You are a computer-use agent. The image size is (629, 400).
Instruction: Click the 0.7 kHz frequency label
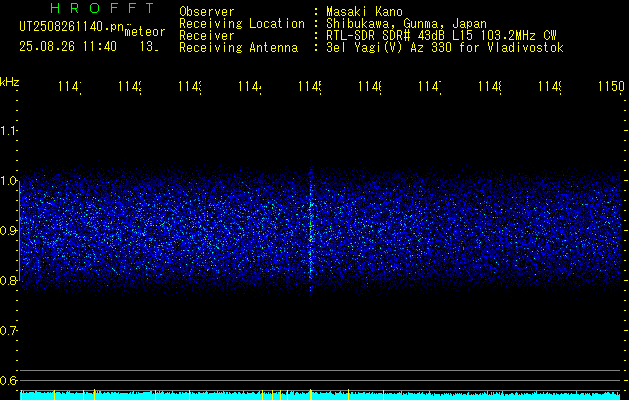[x=8, y=330]
